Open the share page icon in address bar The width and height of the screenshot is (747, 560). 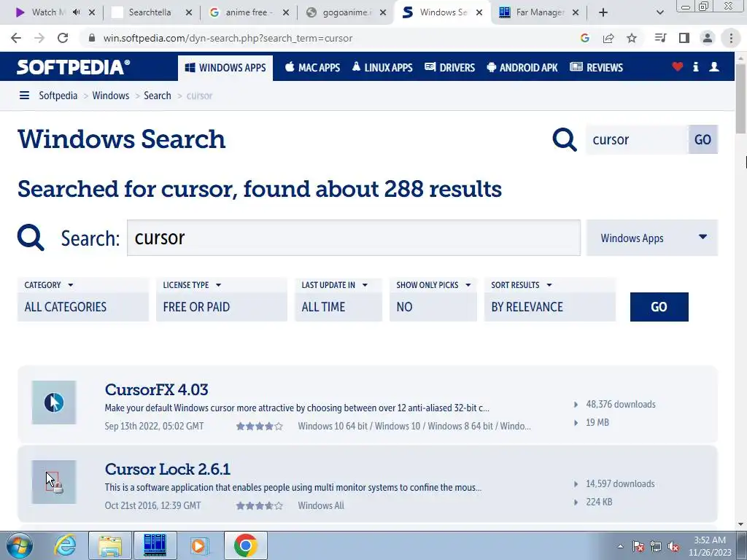pos(608,38)
